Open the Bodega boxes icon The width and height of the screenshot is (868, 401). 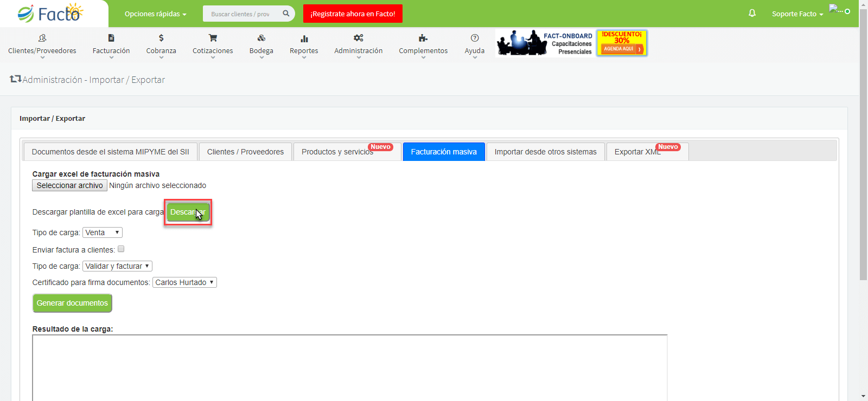[x=261, y=38]
